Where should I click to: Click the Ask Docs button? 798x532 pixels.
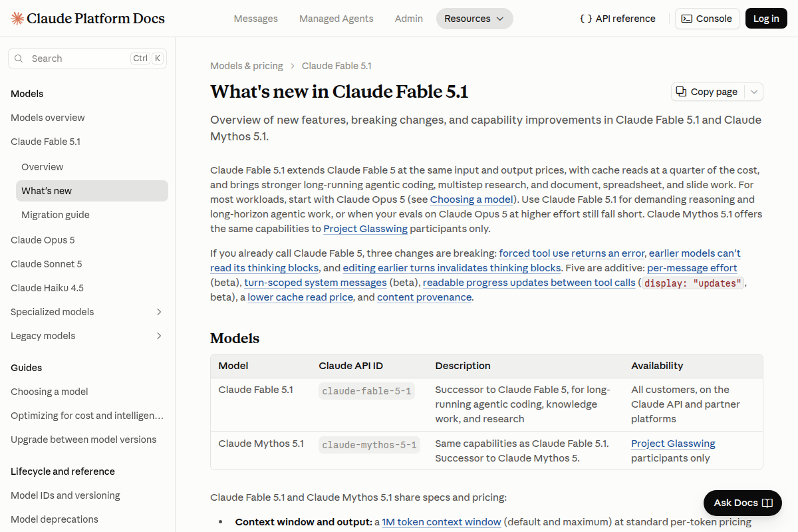tap(743, 503)
